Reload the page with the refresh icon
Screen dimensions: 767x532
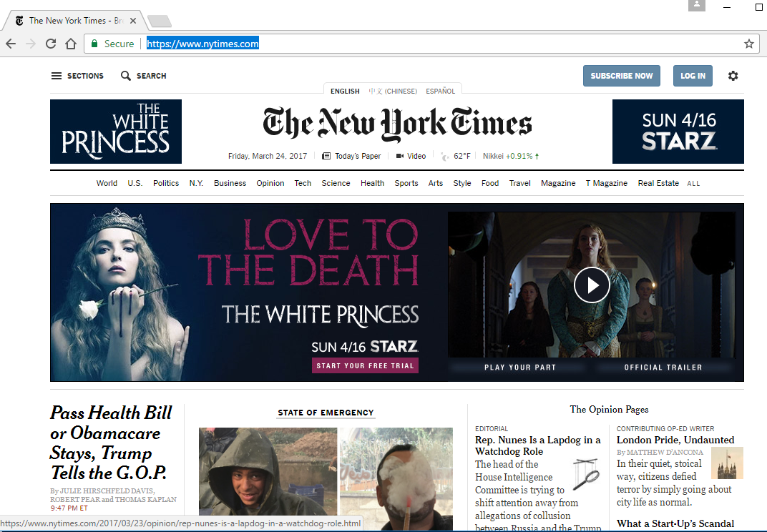click(51, 44)
